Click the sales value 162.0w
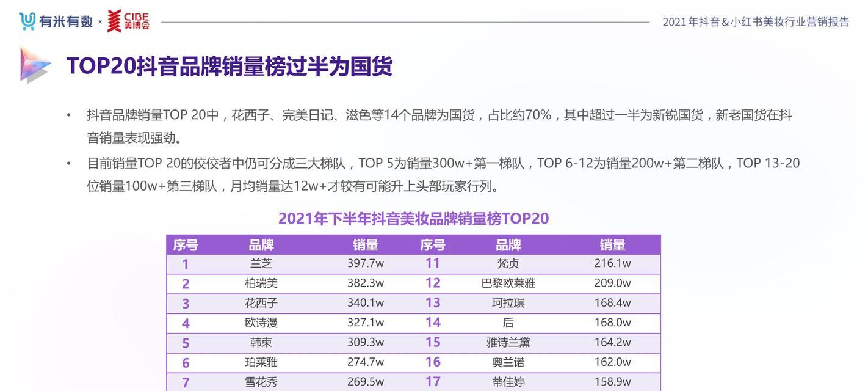The height and width of the screenshot is (391, 868). click(x=613, y=362)
